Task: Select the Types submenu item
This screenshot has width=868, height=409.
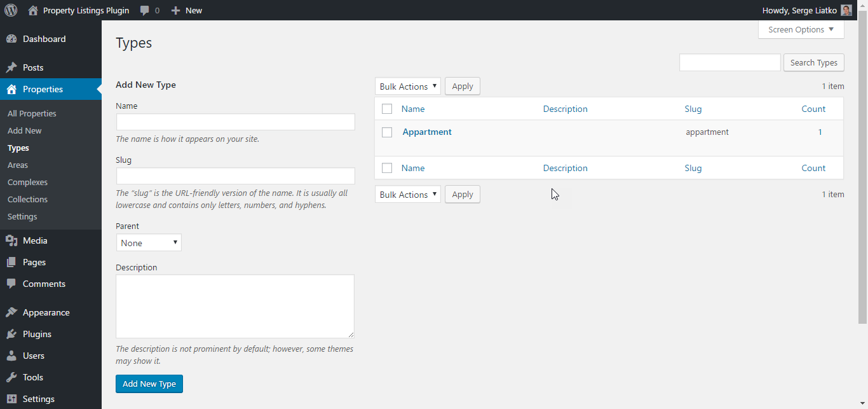Action: coord(18,148)
